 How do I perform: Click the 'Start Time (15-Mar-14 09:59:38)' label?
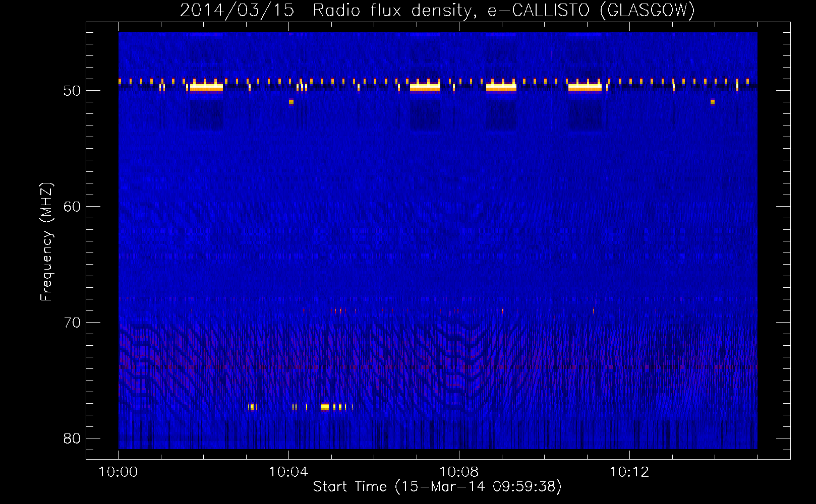(x=437, y=486)
